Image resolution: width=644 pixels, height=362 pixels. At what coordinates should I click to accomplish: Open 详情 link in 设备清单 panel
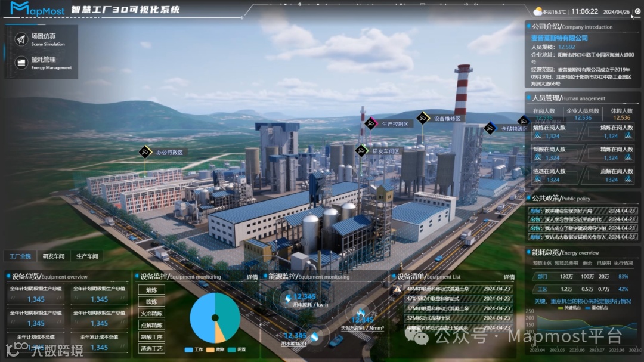coord(509,277)
